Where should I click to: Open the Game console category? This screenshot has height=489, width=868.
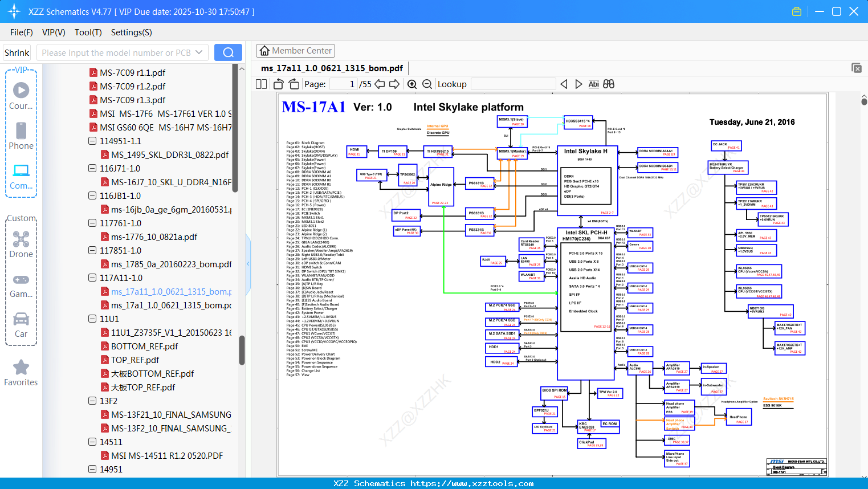(x=21, y=285)
